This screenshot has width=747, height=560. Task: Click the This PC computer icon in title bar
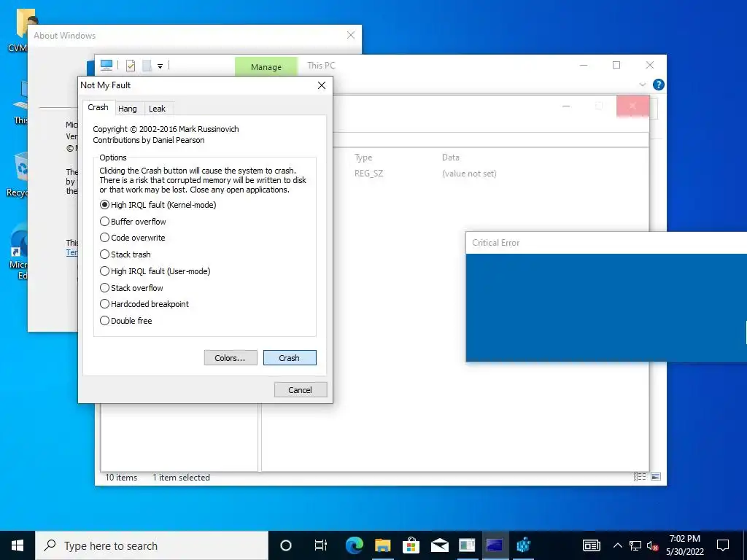107,65
